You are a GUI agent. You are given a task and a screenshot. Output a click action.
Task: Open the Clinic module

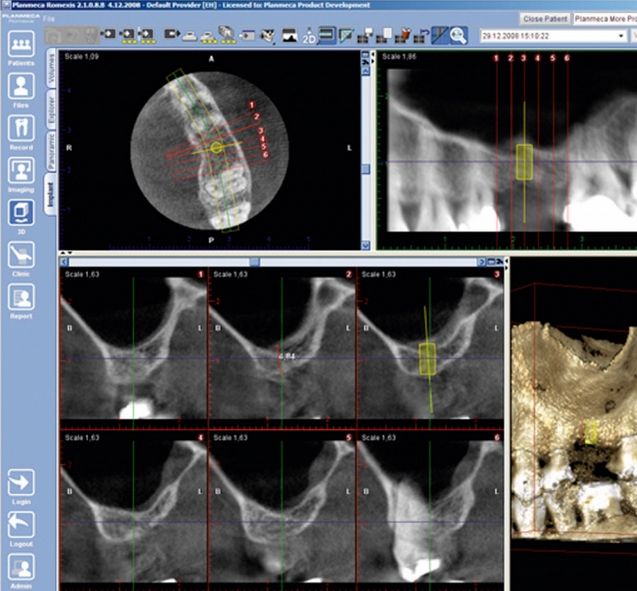pos(22,255)
